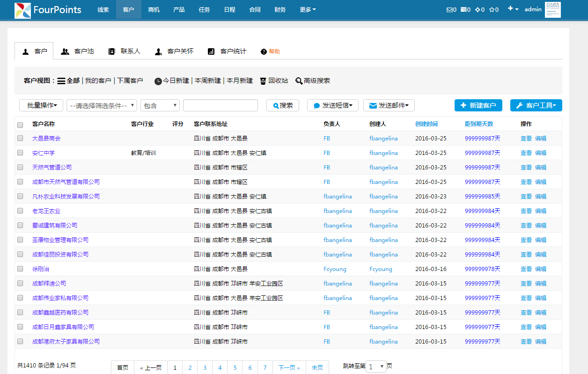Click the star favorites icon in header
The image size is (588, 374).
tap(491, 9)
